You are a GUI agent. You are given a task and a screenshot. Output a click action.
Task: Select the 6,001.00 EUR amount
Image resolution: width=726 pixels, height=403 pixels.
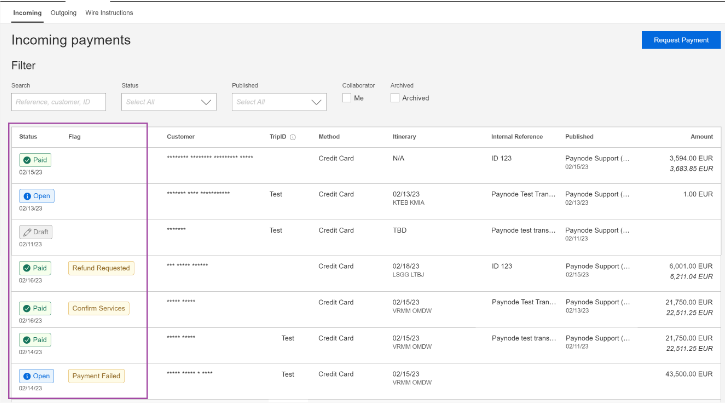[x=691, y=266]
